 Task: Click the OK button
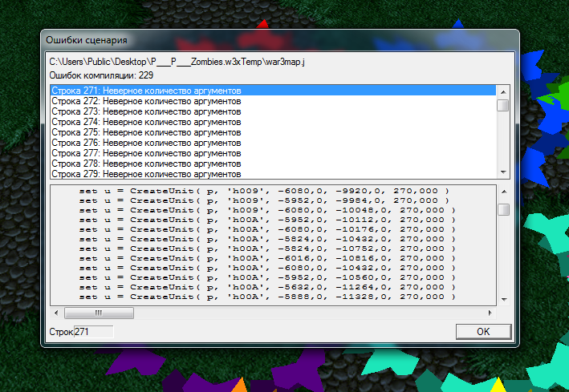(x=483, y=331)
